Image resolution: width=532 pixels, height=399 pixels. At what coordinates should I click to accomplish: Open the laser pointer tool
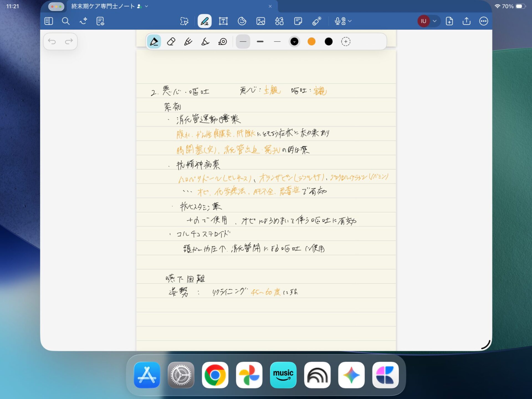317,21
